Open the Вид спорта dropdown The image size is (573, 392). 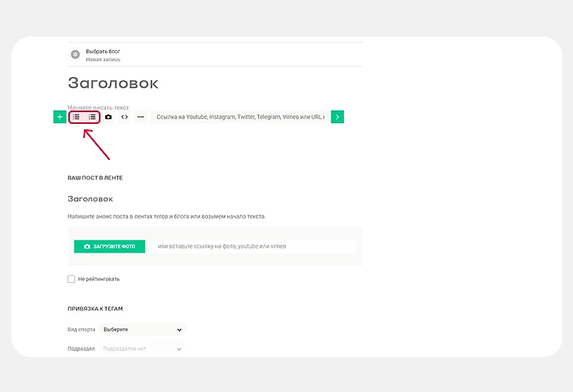coord(142,329)
